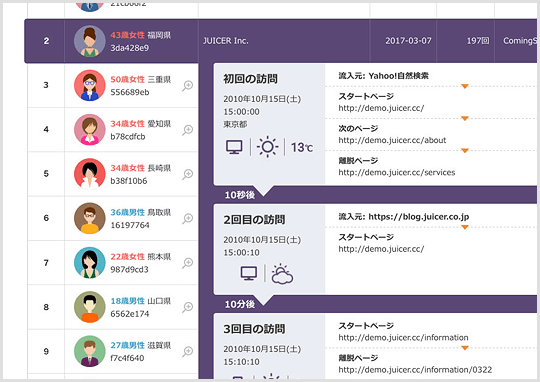
Task: Open magnifier icon for user 987d9cd3
Action: pyautogui.click(x=188, y=263)
